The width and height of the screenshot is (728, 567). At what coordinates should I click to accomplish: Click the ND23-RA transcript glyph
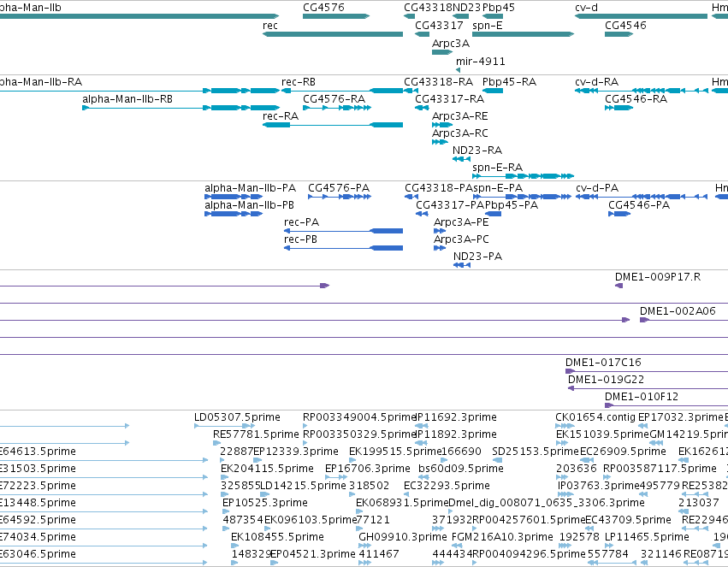pyautogui.click(x=461, y=159)
